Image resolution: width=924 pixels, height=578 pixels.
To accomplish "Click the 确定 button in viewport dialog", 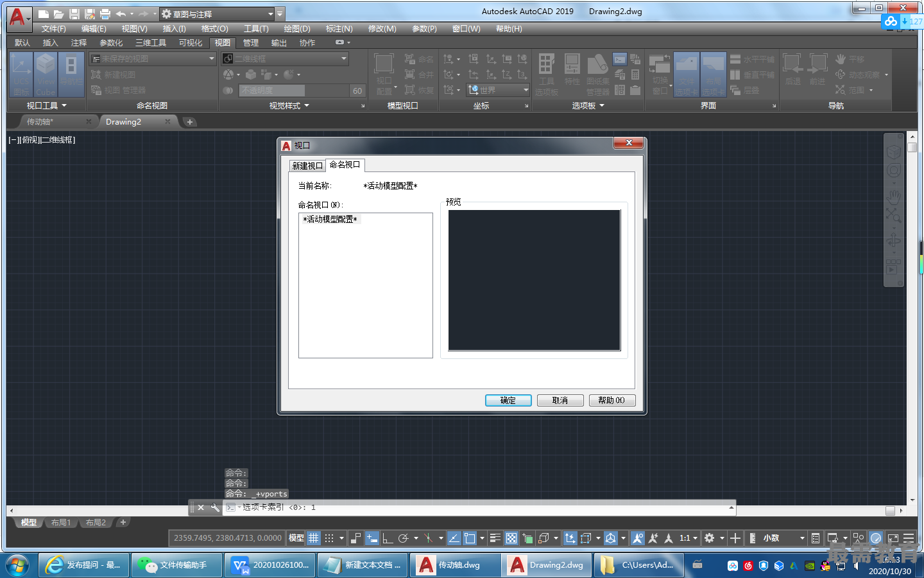I will tap(508, 400).
